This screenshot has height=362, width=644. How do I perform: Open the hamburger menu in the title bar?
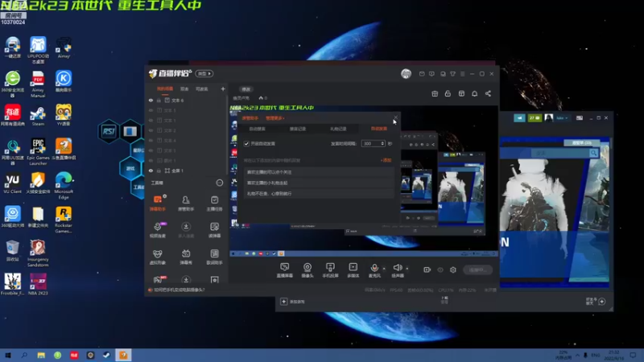[x=462, y=74]
